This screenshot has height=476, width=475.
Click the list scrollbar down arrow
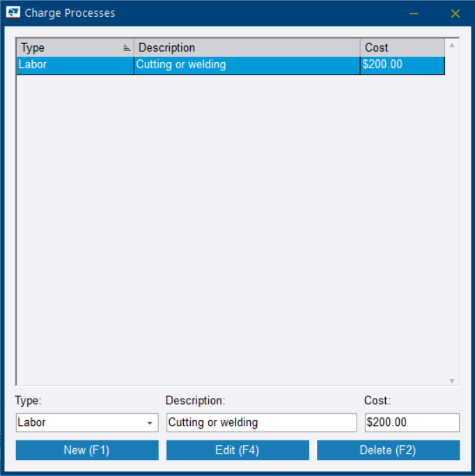(x=452, y=381)
